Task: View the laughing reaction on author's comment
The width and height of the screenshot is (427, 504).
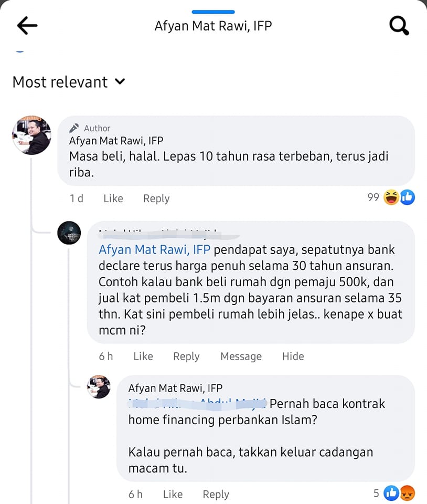Action: coord(391,197)
